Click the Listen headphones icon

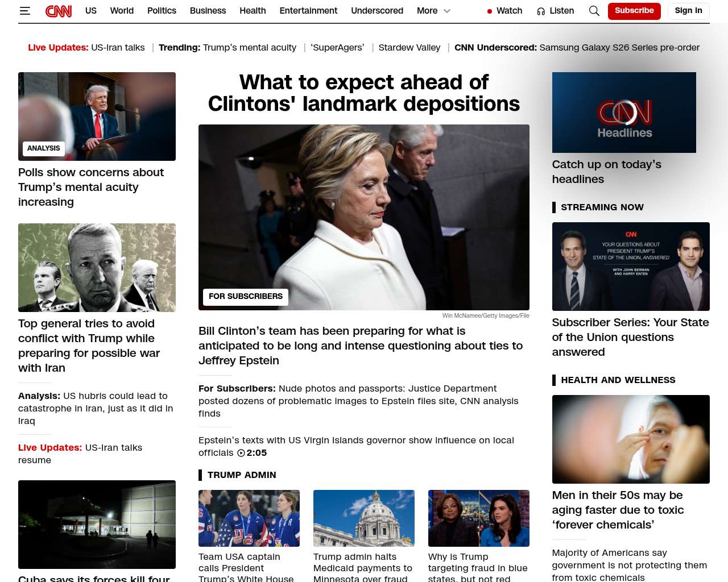pyautogui.click(x=541, y=11)
